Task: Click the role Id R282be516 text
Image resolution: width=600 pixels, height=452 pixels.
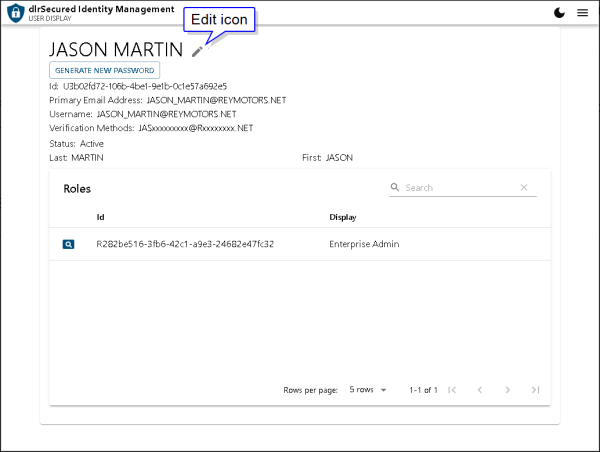Action: (x=185, y=244)
